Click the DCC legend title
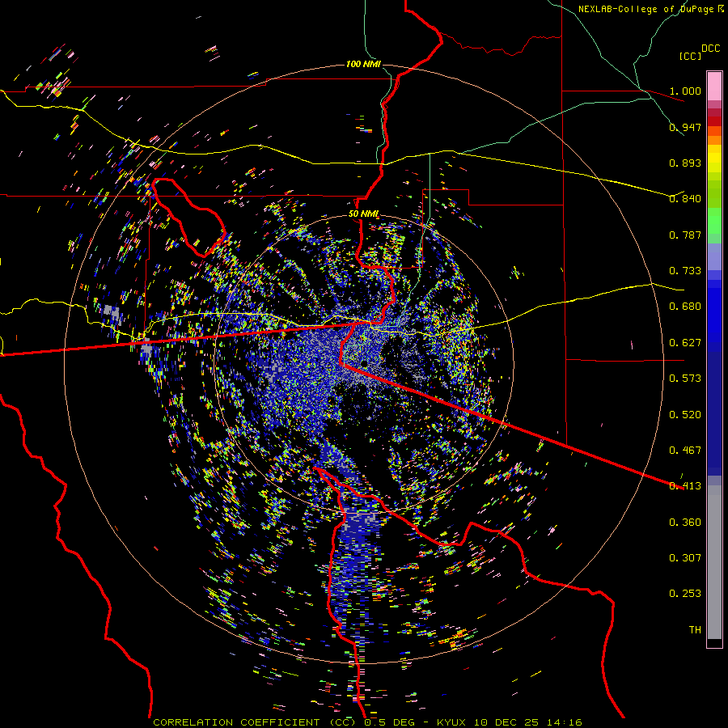Screen dimensions: 728x728 pyautogui.click(x=710, y=49)
